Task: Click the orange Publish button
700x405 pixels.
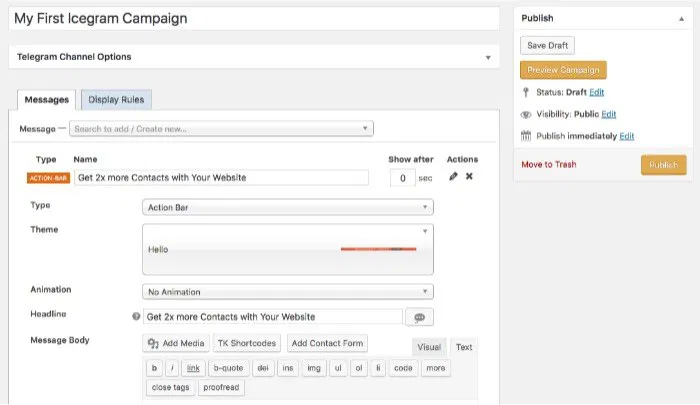Action: point(664,165)
